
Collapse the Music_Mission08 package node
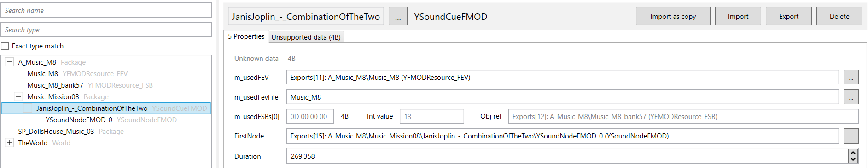coord(18,96)
